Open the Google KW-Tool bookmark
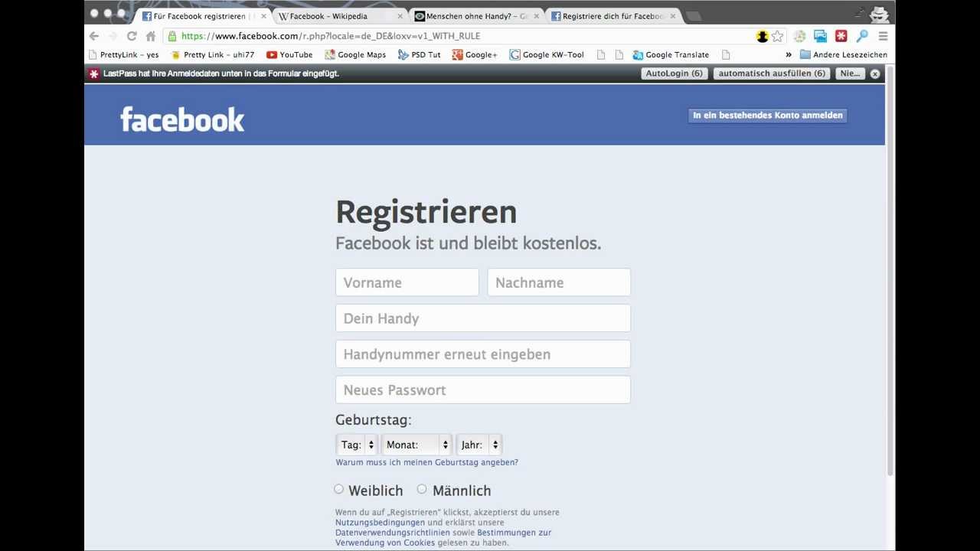This screenshot has width=980, height=551. click(547, 54)
